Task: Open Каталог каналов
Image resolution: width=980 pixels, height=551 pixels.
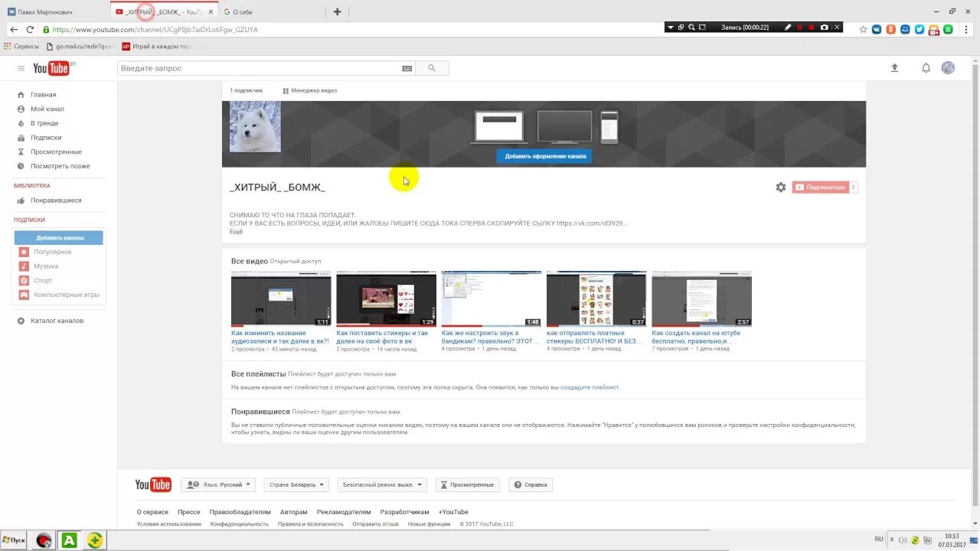Action: pos(57,321)
